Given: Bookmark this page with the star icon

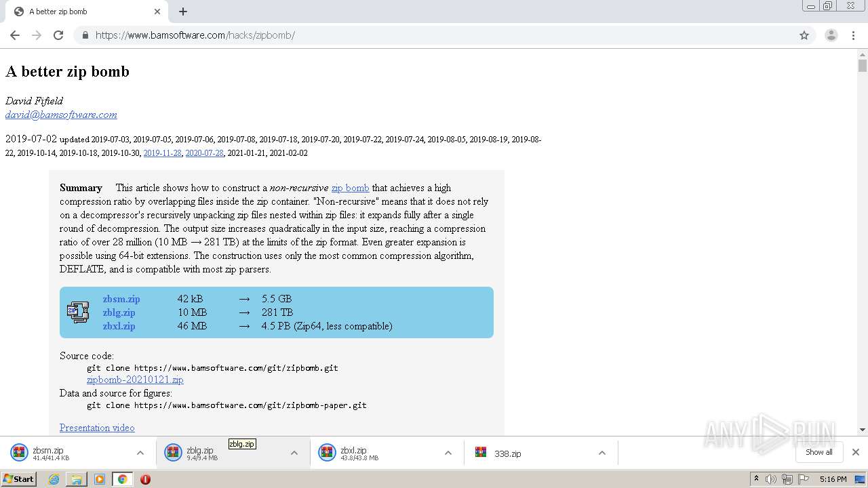Looking at the screenshot, I should (x=804, y=35).
